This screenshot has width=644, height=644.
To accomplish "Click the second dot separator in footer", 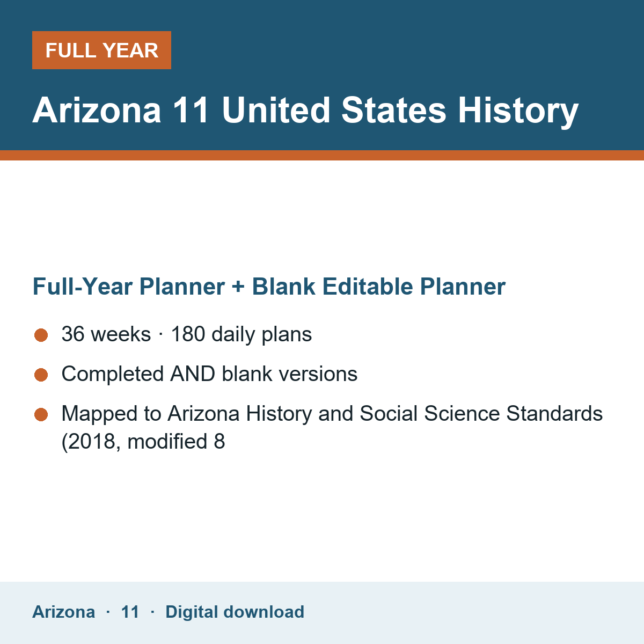I will 152,612.
